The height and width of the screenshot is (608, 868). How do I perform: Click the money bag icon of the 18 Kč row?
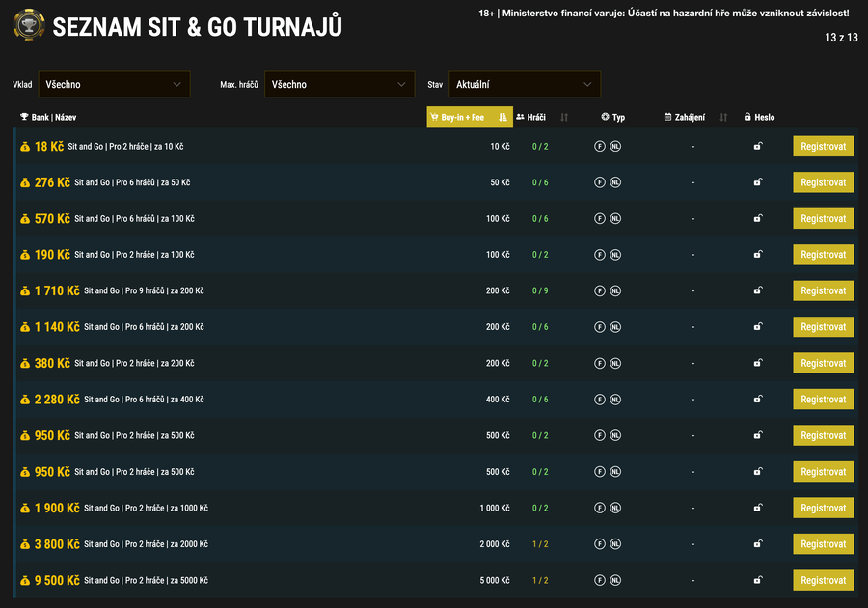(x=25, y=147)
